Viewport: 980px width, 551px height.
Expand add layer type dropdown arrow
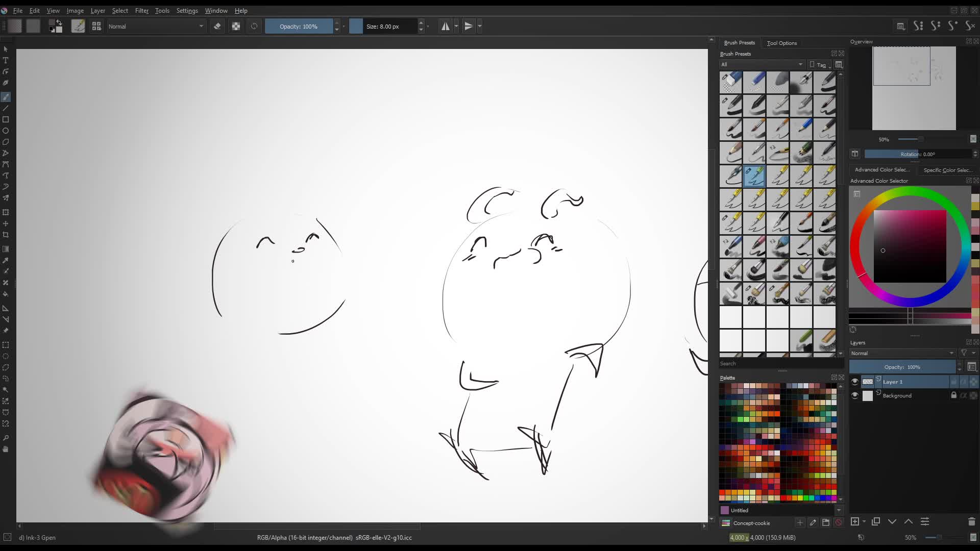(x=864, y=521)
